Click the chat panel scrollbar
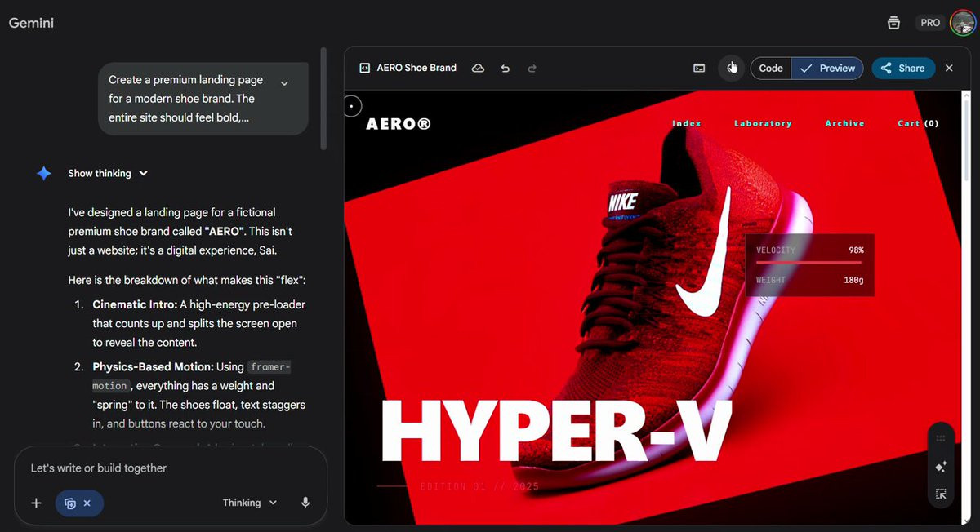Image resolution: width=980 pixels, height=532 pixels. point(324,99)
